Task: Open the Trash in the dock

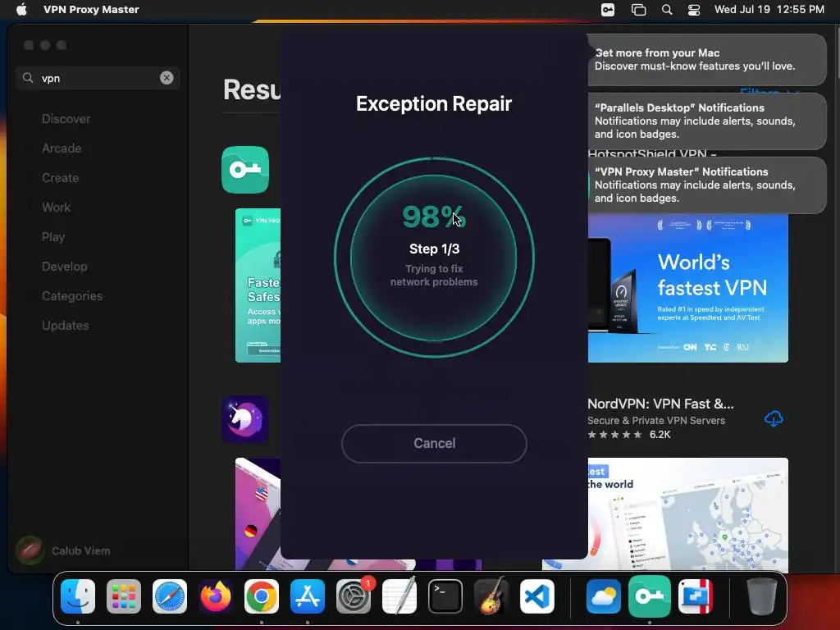Action: (762, 596)
